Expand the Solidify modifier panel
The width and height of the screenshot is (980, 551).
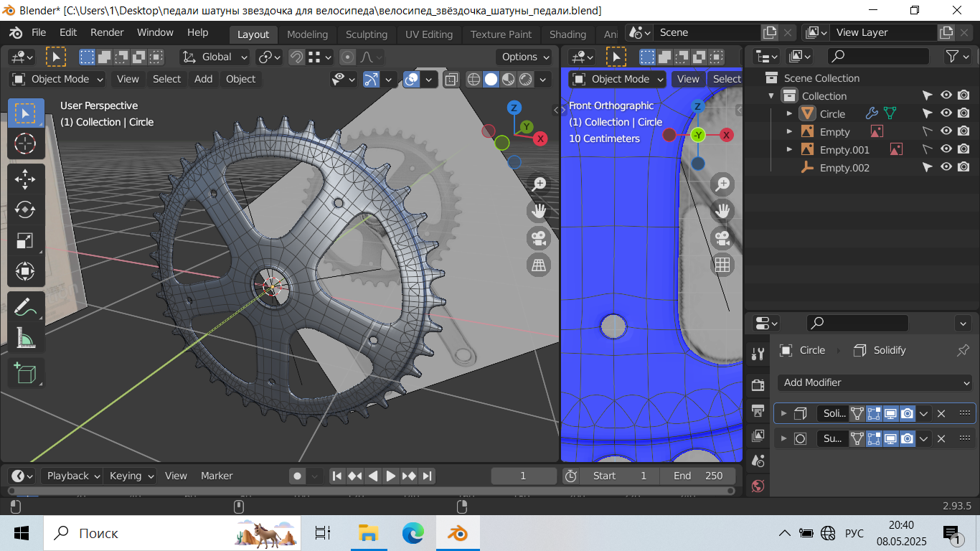coord(784,413)
